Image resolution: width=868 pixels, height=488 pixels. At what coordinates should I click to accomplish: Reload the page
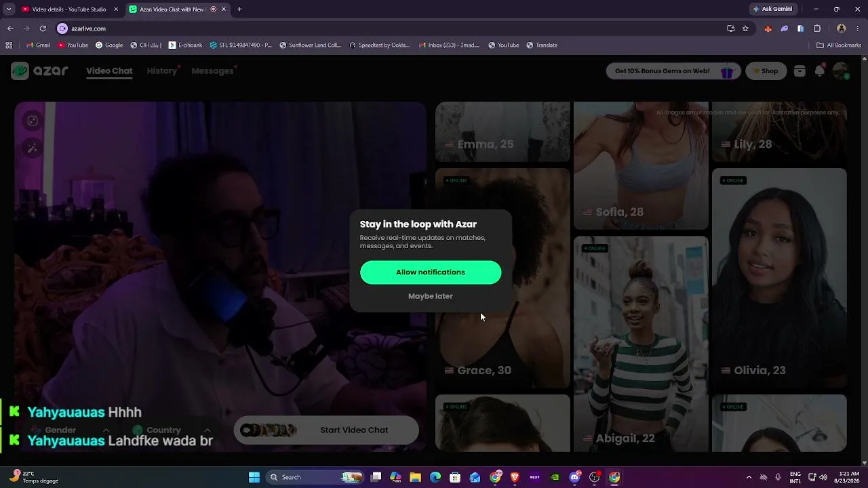pos(43,28)
